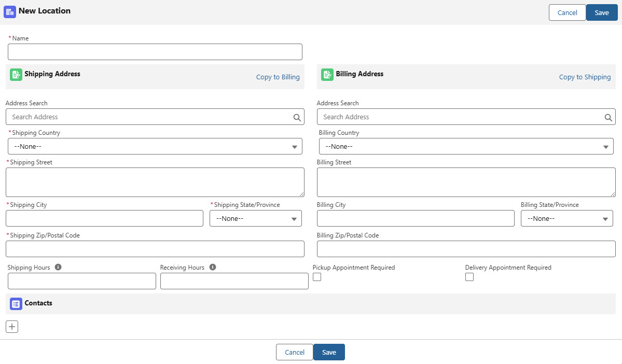
Task: Check Delivery Appointment Required
Action: pyautogui.click(x=469, y=277)
